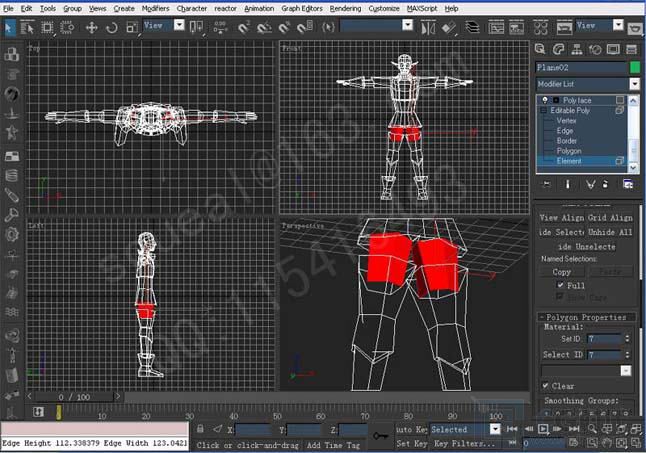Open the Material Editor icon
646x453 pixels.
point(541,28)
